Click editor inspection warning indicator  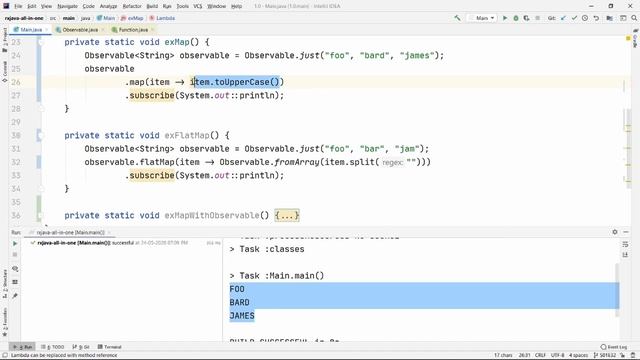[628, 38]
